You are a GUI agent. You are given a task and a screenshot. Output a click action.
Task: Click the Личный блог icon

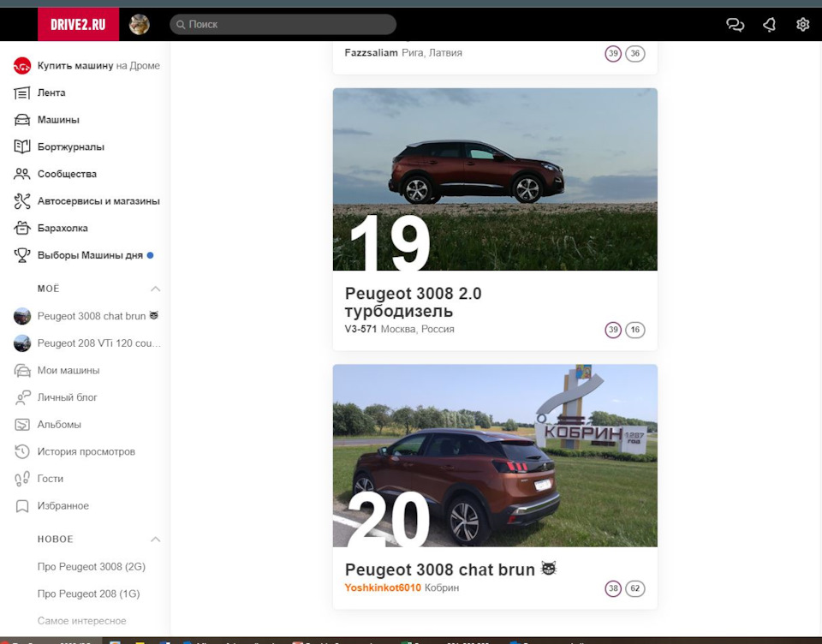22,397
